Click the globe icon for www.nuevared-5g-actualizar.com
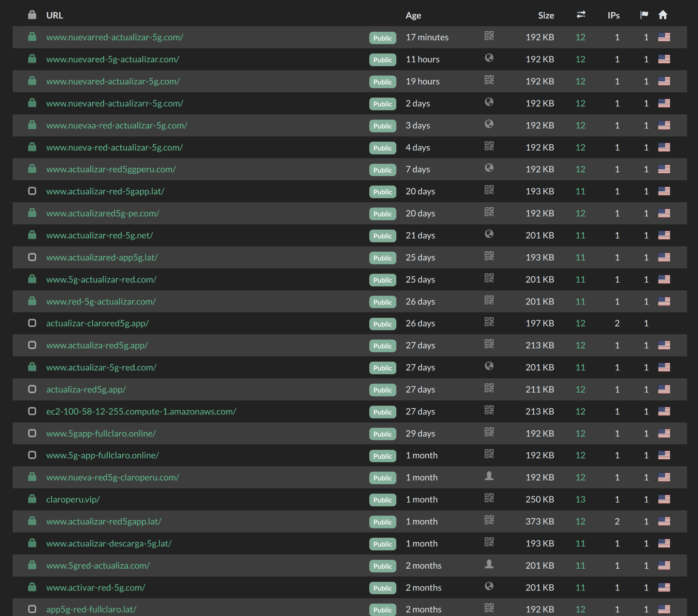The height and width of the screenshot is (616, 698). pos(489,58)
